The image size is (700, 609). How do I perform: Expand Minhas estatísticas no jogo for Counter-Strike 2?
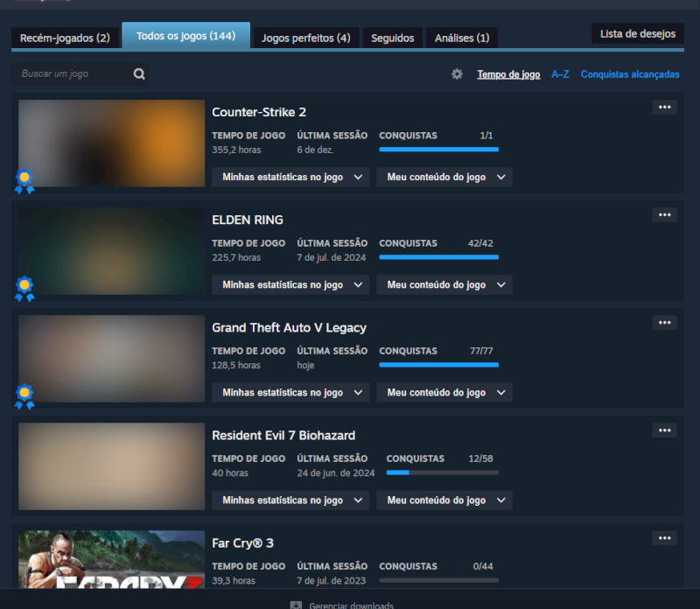coord(290,177)
